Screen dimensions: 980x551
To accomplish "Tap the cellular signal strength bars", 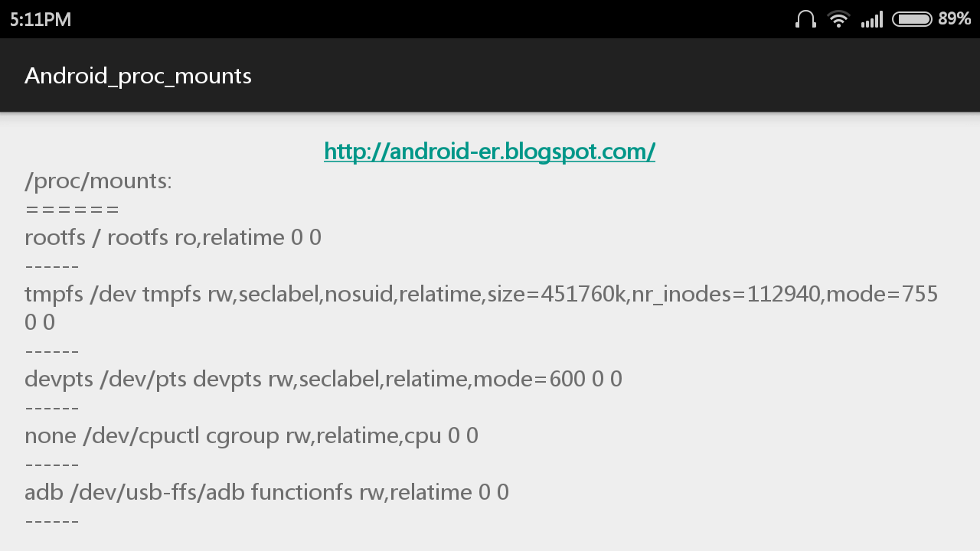I will click(871, 19).
